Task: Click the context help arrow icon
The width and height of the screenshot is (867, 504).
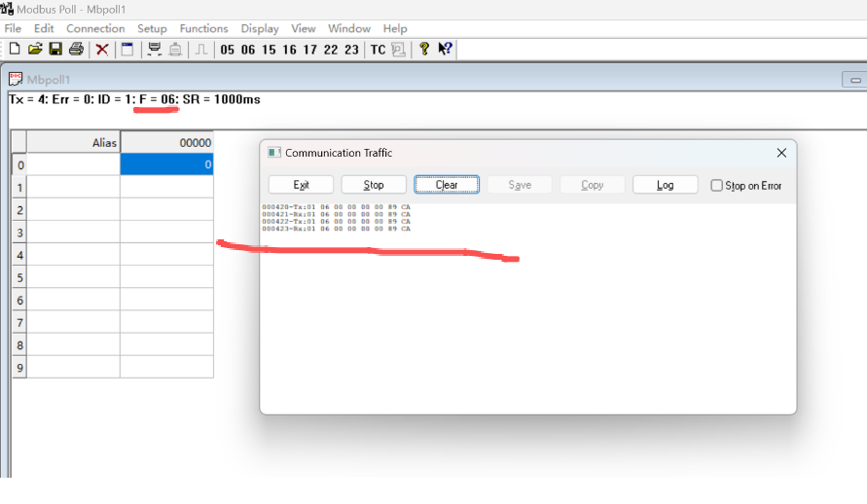Action: click(x=445, y=49)
